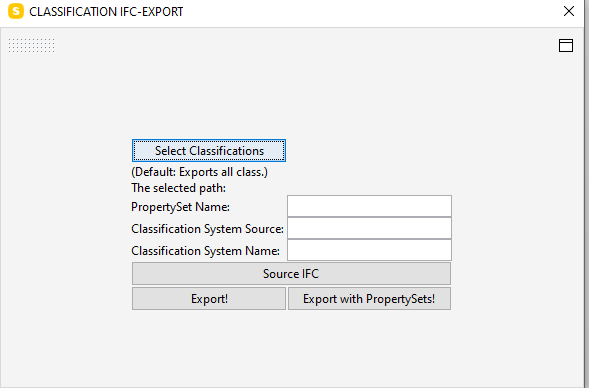The height and width of the screenshot is (388, 589).
Task: Open the Source IFC file chooser
Action: pyautogui.click(x=291, y=273)
